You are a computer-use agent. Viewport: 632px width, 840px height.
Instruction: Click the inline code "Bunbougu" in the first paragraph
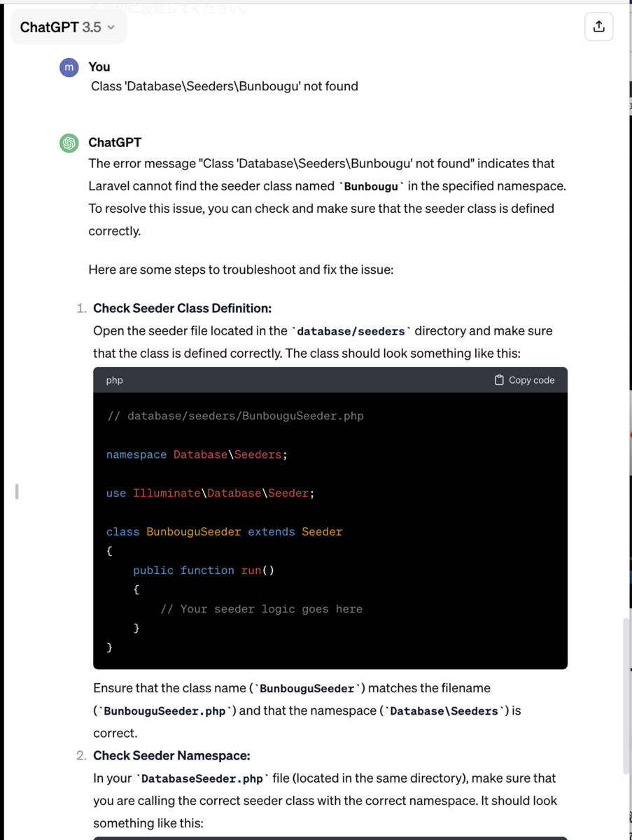tap(372, 187)
